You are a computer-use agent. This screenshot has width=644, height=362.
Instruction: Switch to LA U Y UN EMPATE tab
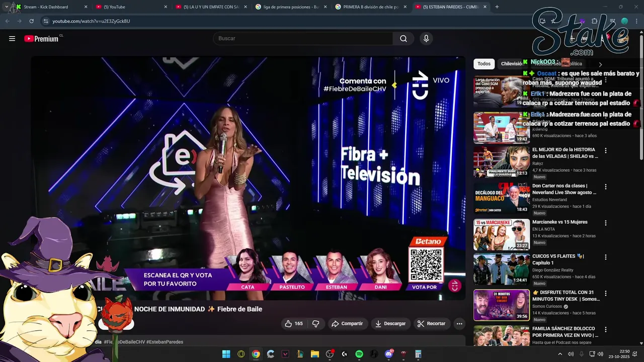tap(211, 7)
